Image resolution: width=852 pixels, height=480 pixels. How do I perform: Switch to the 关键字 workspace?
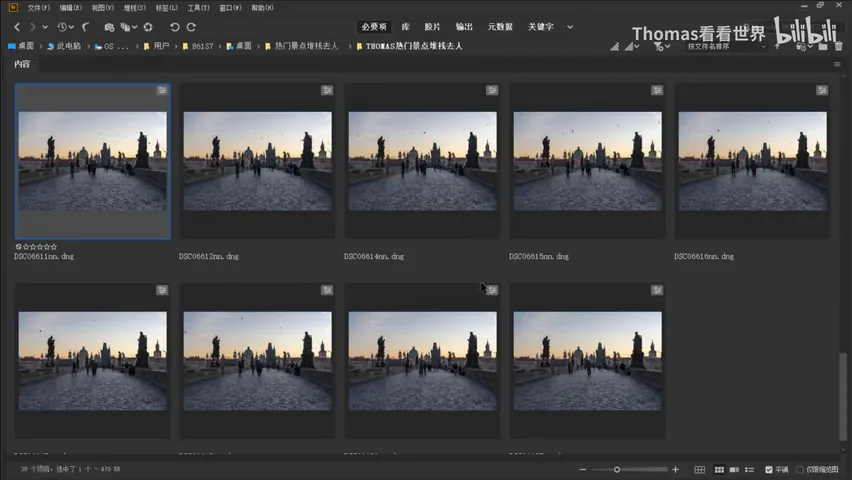(541, 27)
